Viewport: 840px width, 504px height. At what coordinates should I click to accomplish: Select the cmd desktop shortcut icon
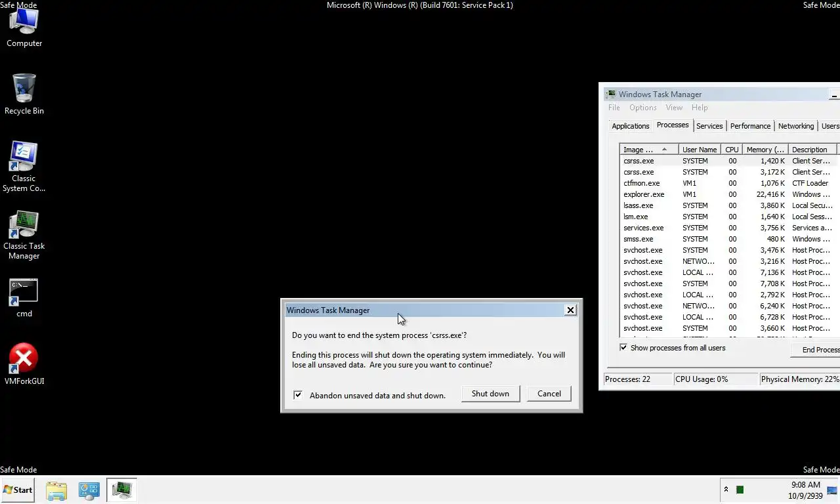[x=24, y=299]
